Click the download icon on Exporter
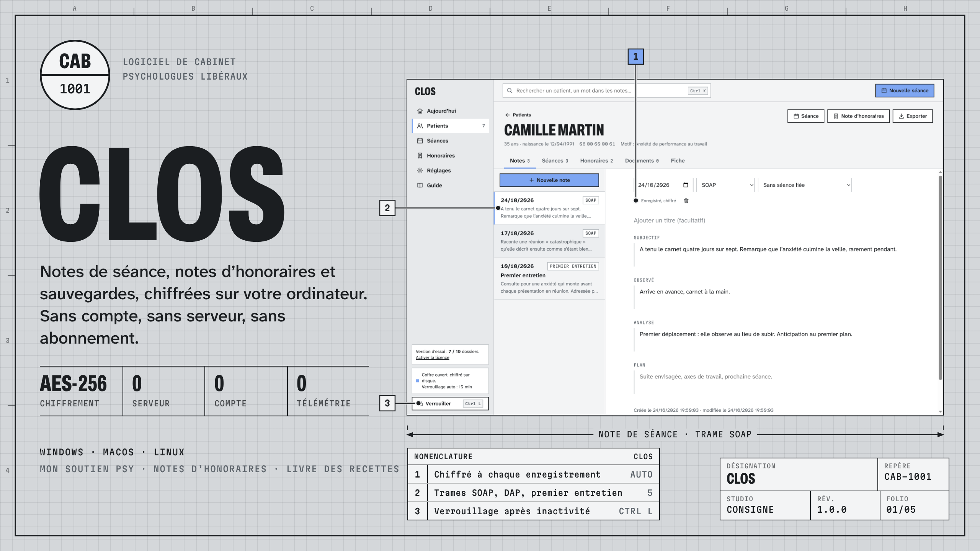Image resolution: width=980 pixels, height=551 pixels. click(901, 116)
